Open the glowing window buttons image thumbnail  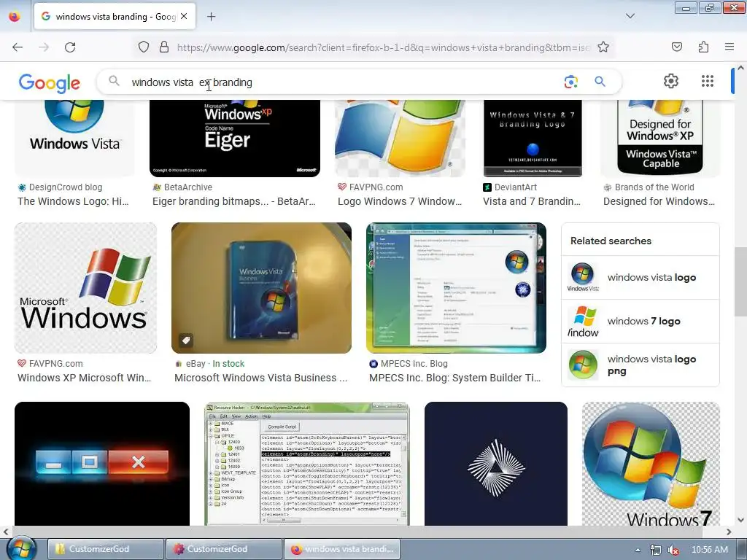102,464
